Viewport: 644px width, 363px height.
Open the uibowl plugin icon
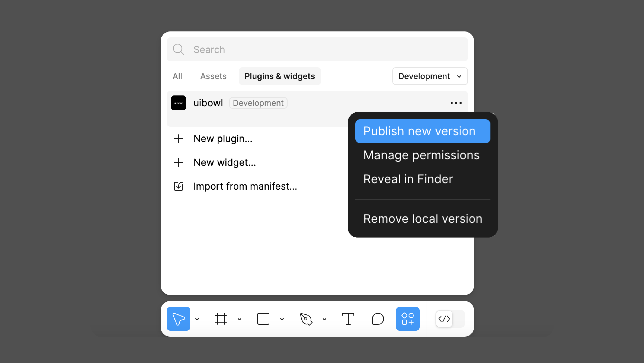tap(178, 103)
